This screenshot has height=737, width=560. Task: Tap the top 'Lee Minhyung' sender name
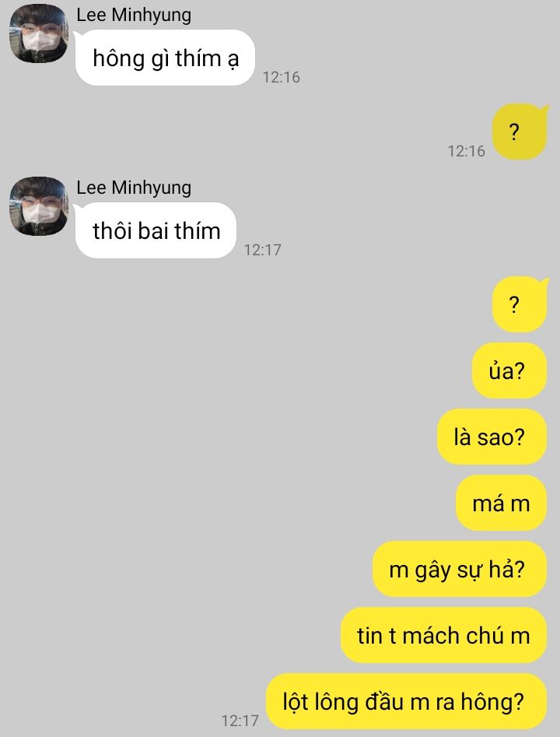pyautogui.click(x=134, y=15)
